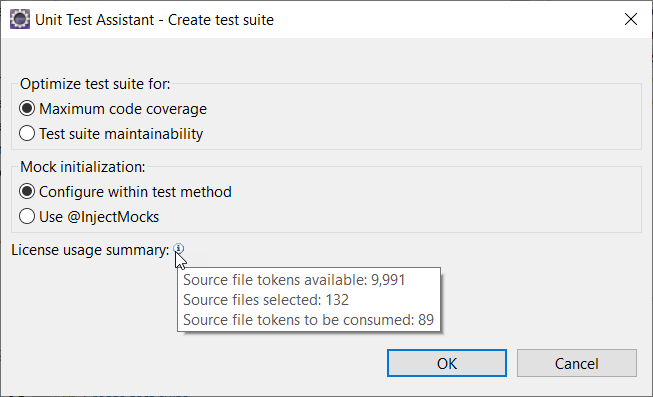Click the Unit Test Assistant title bar icon
This screenshot has width=653, height=397.
pos(20,19)
